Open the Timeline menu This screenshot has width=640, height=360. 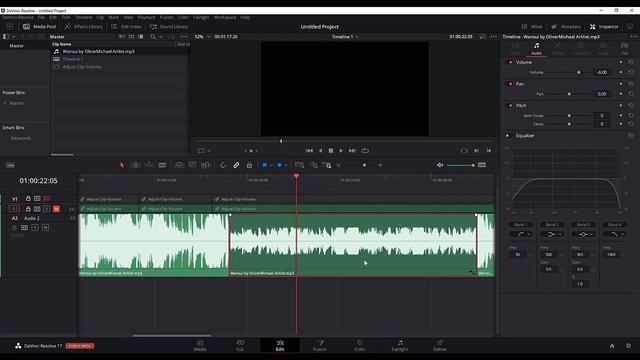coord(84,18)
